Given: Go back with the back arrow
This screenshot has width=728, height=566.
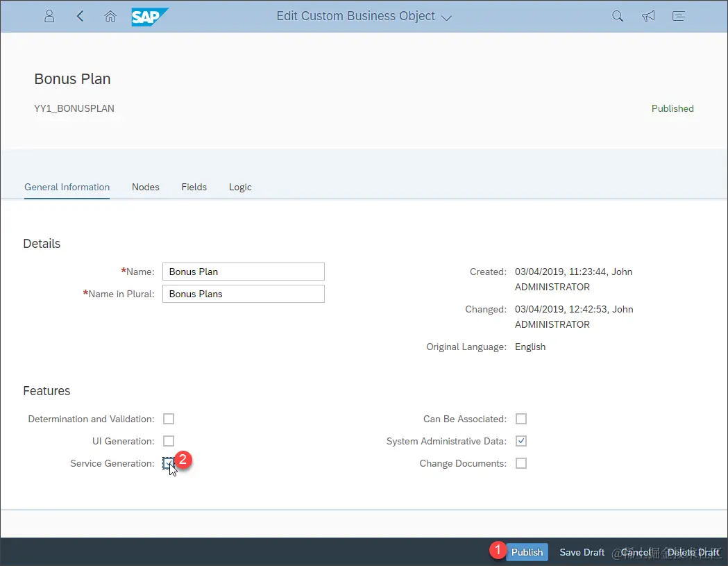Looking at the screenshot, I should [80, 16].
